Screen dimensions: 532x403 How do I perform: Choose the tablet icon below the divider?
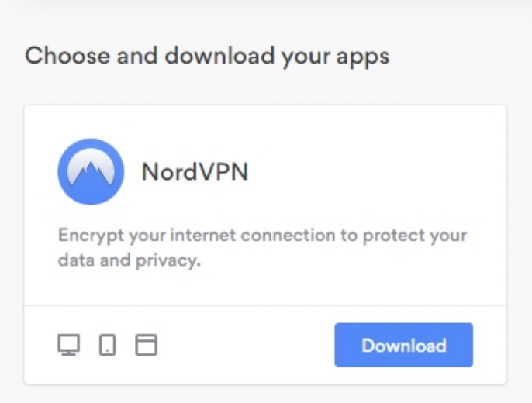point(108,345)
